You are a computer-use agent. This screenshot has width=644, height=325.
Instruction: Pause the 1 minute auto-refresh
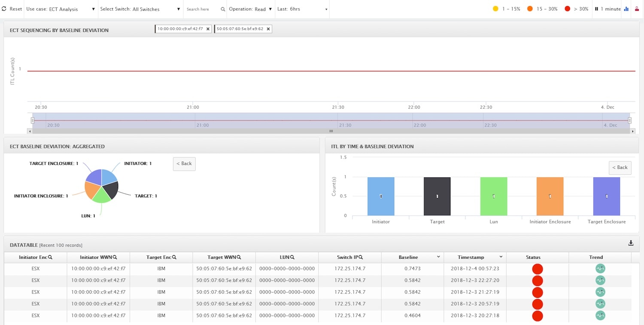tap(596, 9)
